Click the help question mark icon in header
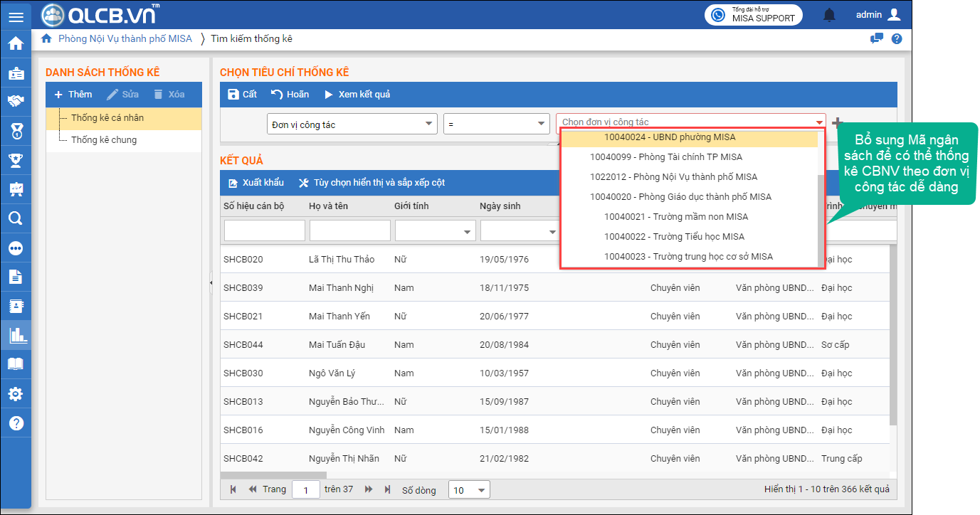This screenshot has height=515, width=980. pyautogui.click(x=897, y=39)
